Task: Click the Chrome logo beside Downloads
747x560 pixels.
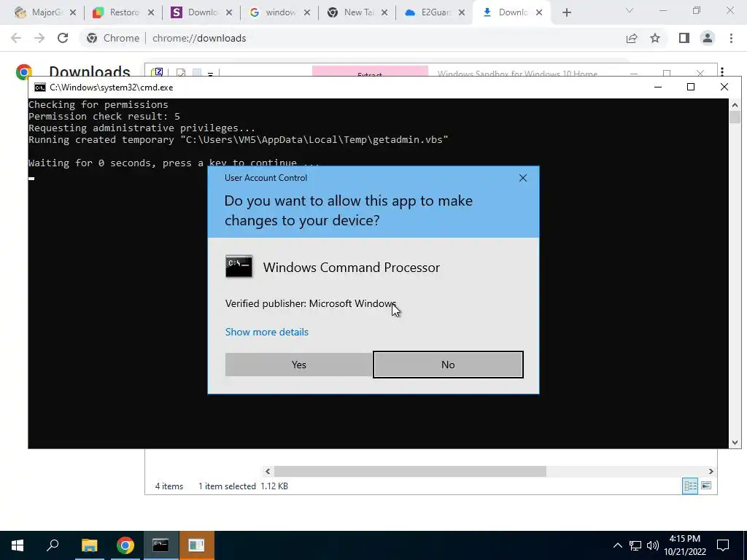Action: click(23, 71)
